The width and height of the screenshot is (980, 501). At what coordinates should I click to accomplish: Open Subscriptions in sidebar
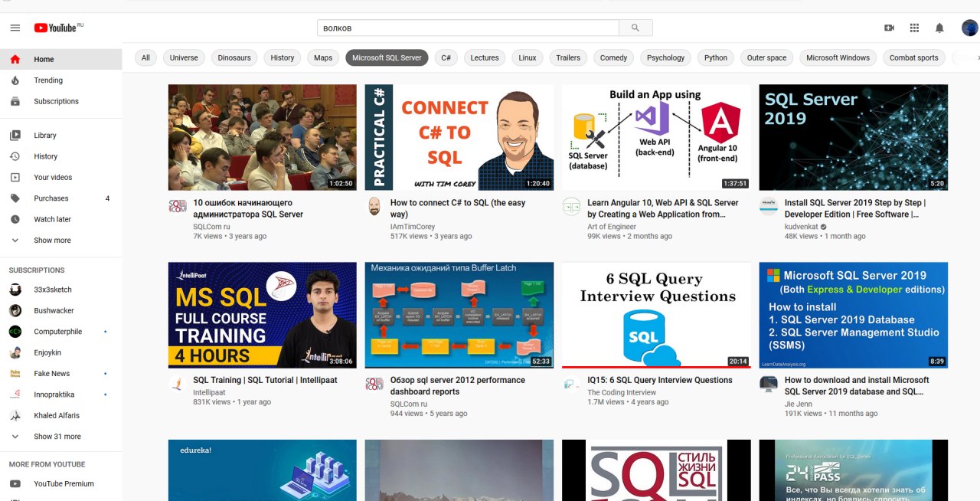pyautogui.click(x=61, y=101)
